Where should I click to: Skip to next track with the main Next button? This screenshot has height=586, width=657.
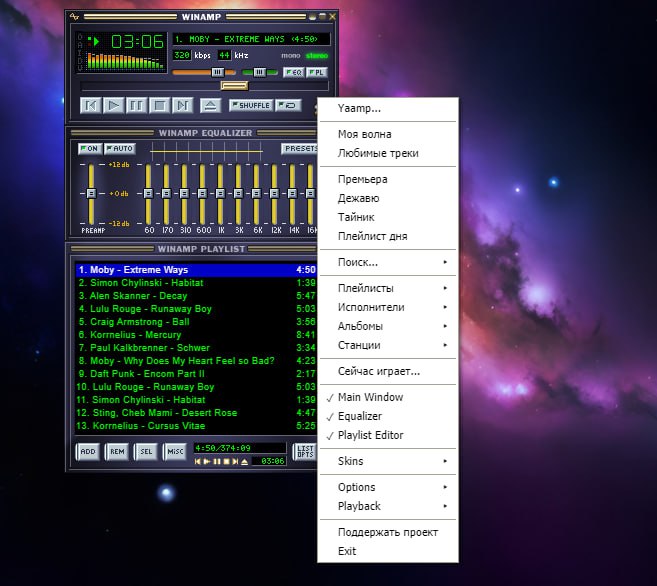point(183,105)
